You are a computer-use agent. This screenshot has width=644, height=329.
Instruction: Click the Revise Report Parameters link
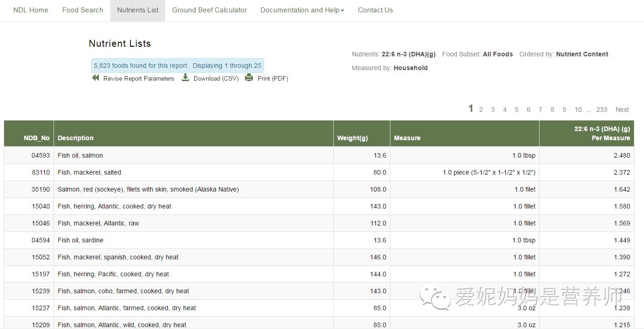(139, 78)
